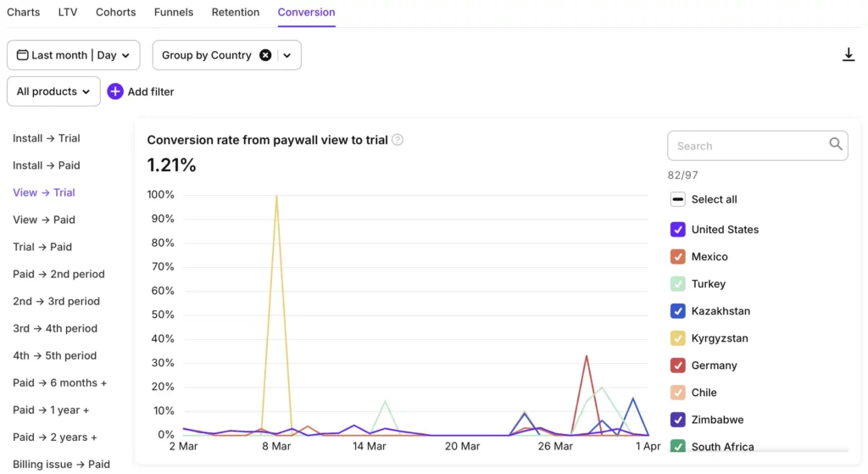Select 3rd → 4th period conversion
868x474 pixels.
point(55,328)
